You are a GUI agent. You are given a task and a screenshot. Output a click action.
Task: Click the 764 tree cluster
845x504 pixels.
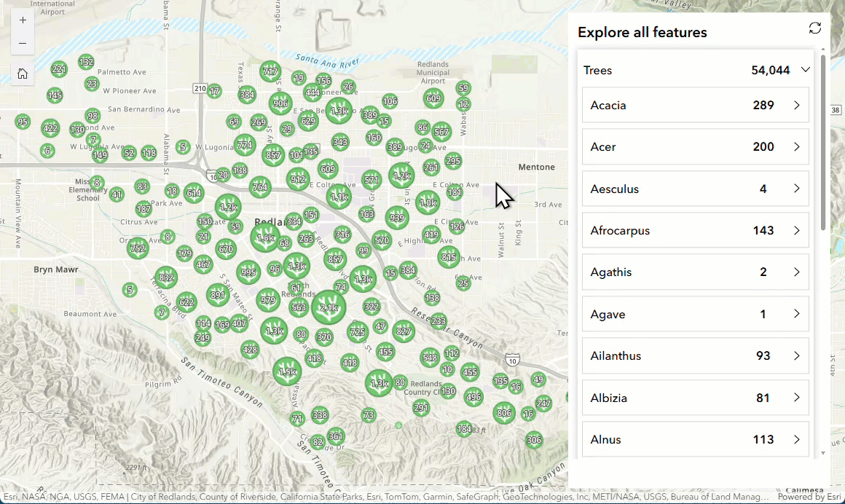[x=260, y=187]
